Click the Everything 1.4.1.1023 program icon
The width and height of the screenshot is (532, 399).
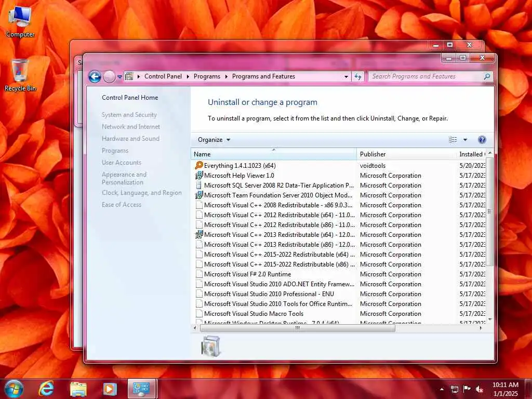coord(199,165)
